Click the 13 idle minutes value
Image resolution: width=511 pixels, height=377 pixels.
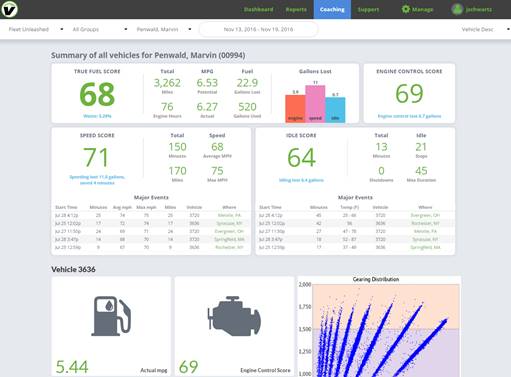[x=381, y=147]
